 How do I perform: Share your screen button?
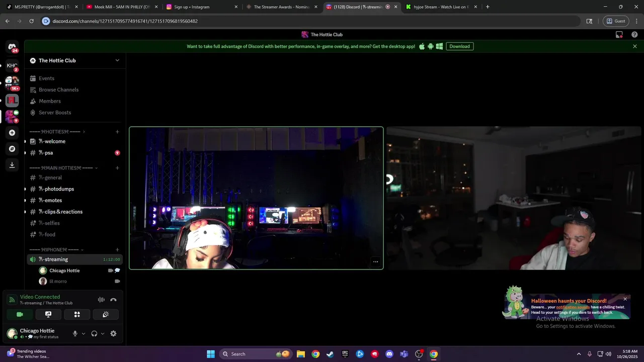48,314
